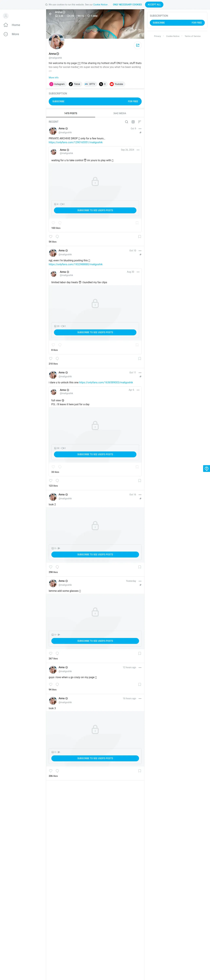The width and height of the screenshot is (210, 980).
Task: Open the share profile icon
Action: pos(138,45)
